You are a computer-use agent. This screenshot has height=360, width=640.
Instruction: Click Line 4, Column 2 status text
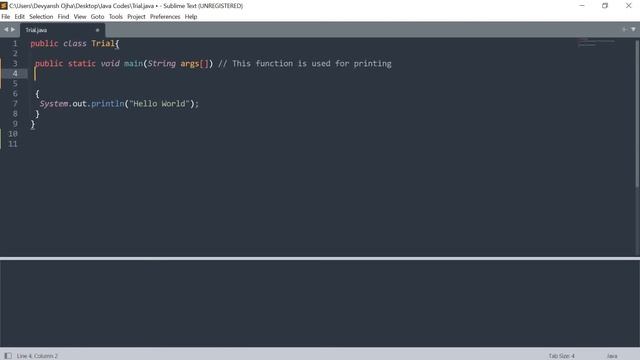37,356
